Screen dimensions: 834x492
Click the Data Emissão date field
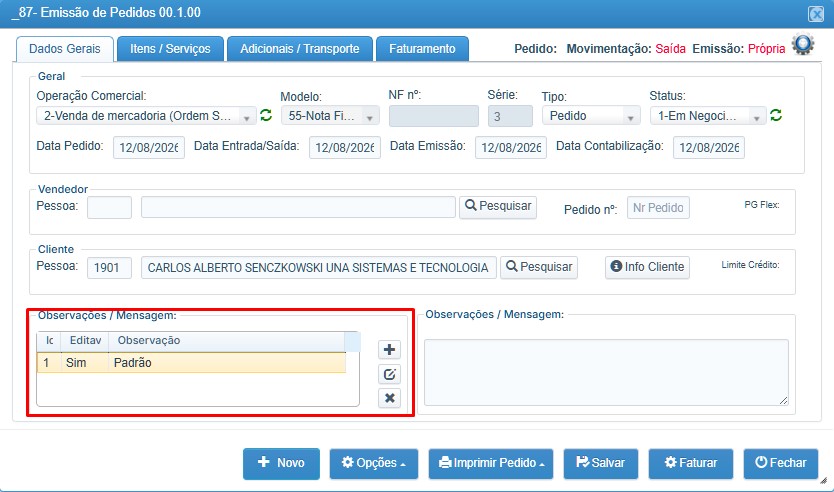coord(511,147)
